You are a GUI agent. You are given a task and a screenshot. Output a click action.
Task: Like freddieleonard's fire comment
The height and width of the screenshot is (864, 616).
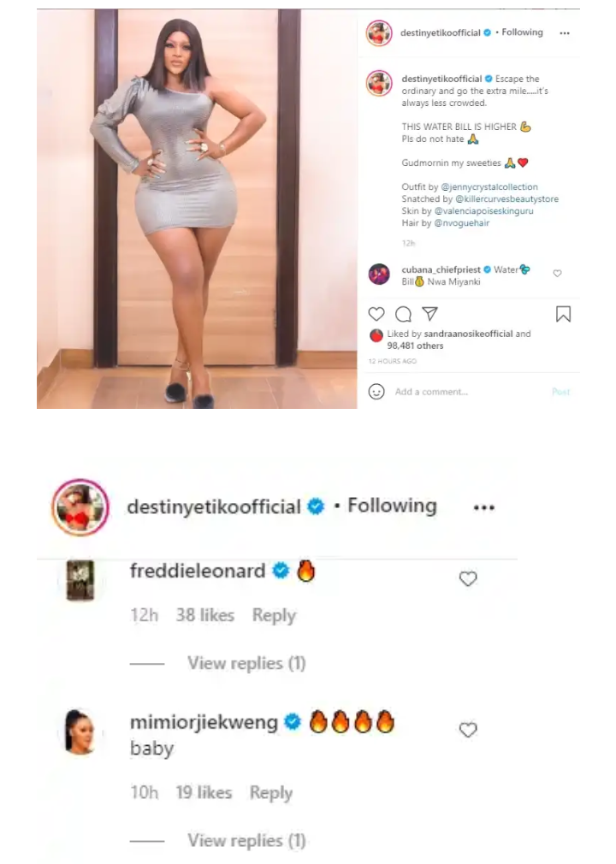(x=468, y=578)
